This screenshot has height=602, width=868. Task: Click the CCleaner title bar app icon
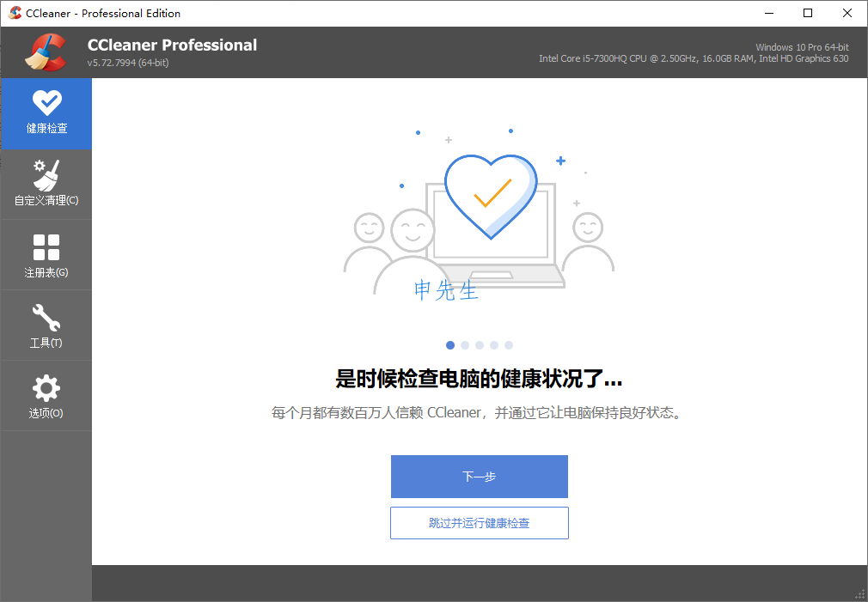(x=15, y=13)
